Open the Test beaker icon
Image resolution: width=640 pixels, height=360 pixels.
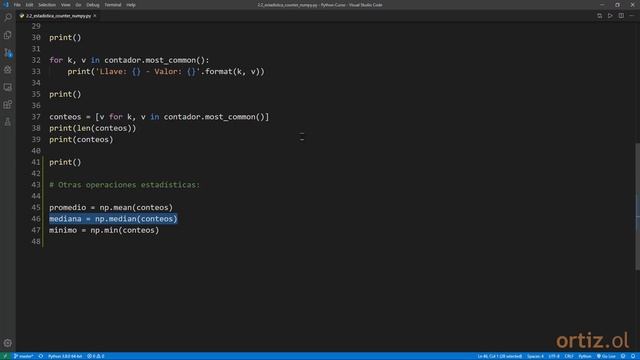click(8, 122)
